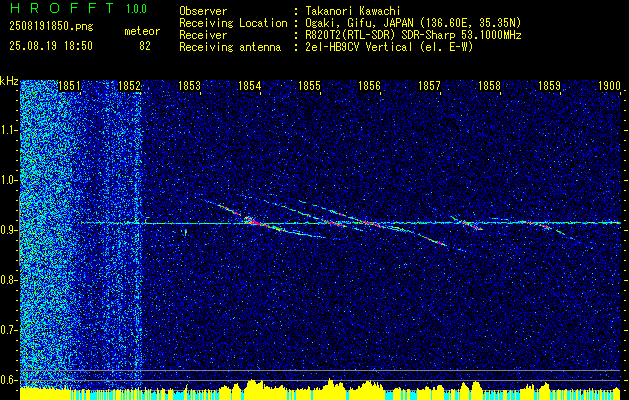Click the version number 1.0.0
629x400 pixels.
click(x=136, y=8)
